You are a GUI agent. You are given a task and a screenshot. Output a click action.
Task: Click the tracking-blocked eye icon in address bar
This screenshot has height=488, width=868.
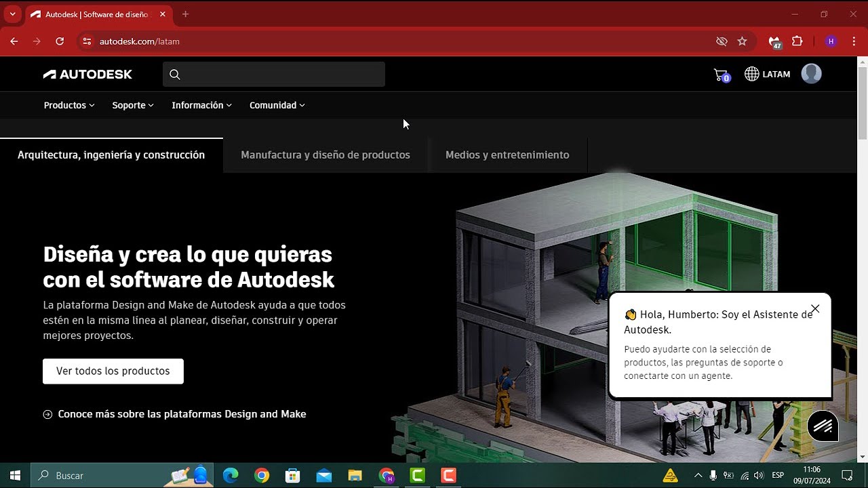722,41
